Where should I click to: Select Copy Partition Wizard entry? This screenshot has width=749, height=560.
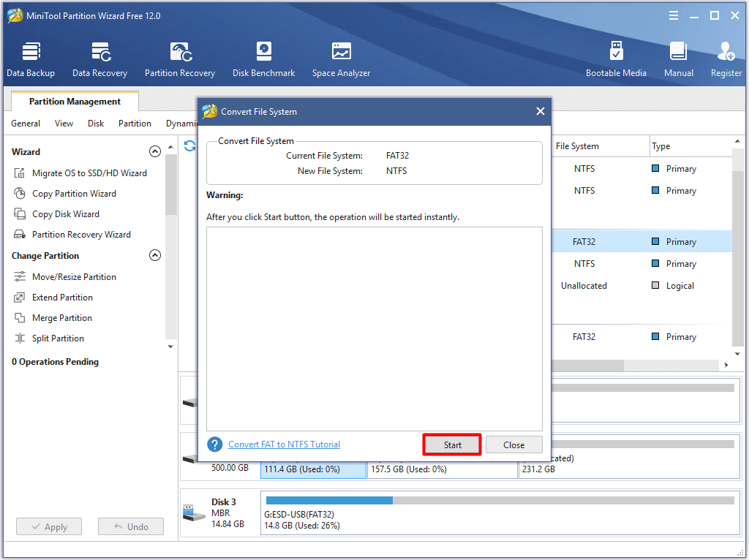point(74,193)
